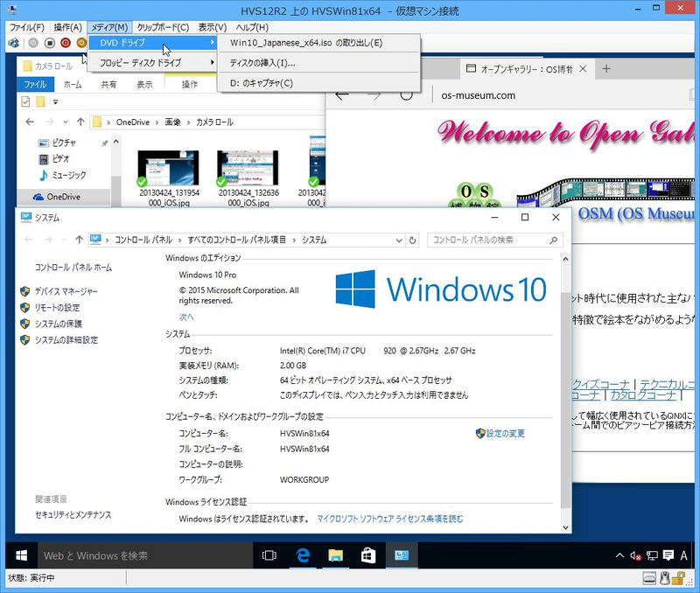Open File Explorer from the taskbar
The width and height of the screenshot is (700, 593).
335,555
